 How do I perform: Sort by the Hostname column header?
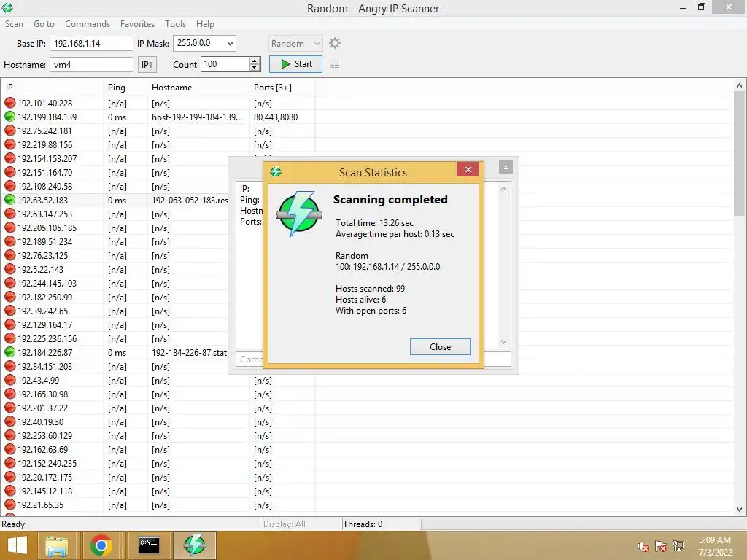198,87
